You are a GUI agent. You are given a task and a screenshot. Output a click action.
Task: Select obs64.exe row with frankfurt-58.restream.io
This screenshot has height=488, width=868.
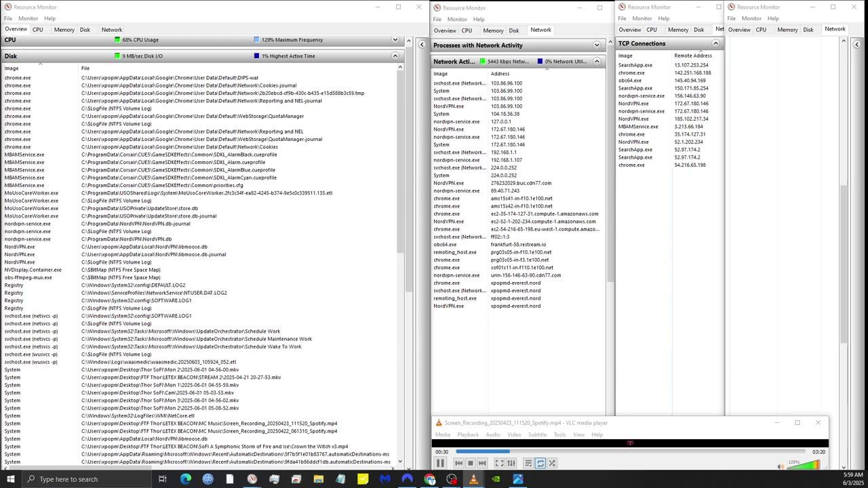pyautogui.click(x=518, y=245)
